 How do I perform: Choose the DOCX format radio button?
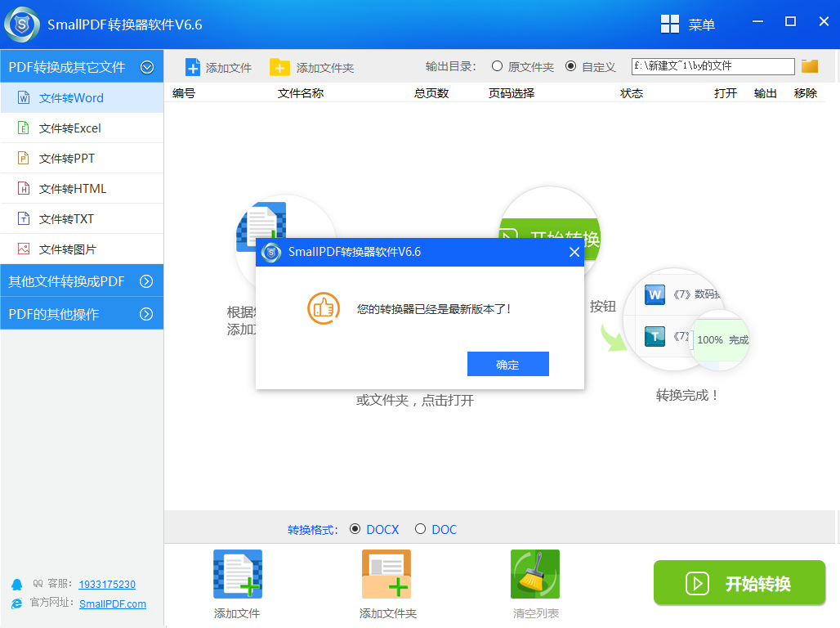click(x=355, y=529)
